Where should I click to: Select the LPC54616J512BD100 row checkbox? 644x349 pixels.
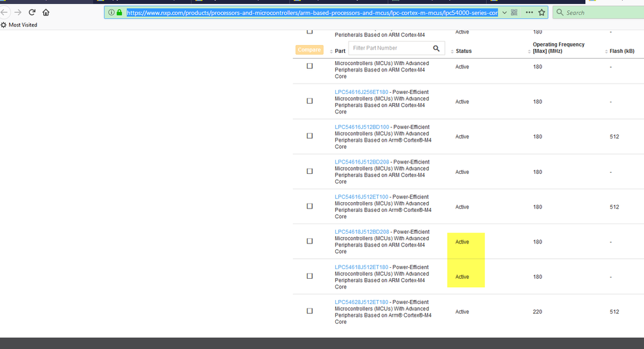309,136
